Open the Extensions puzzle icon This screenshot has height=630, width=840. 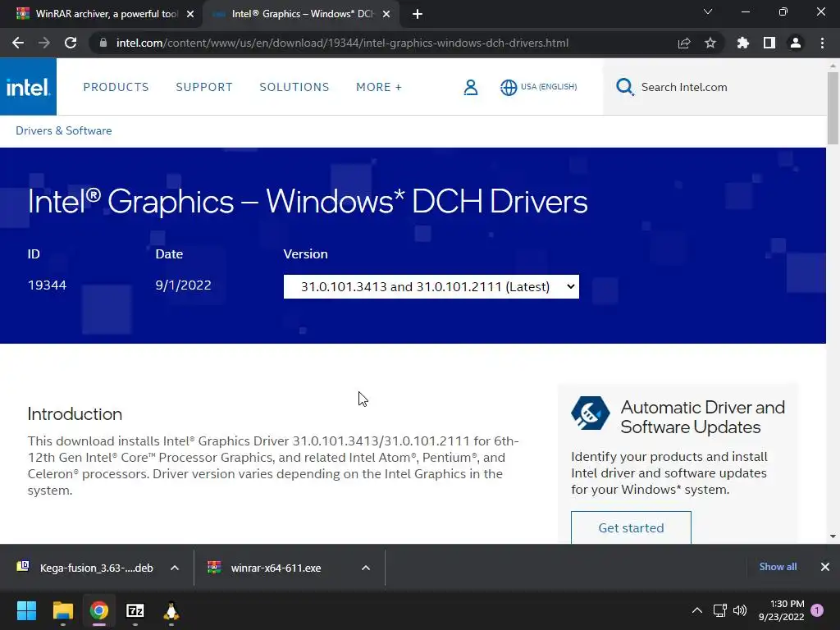[742, 43]
